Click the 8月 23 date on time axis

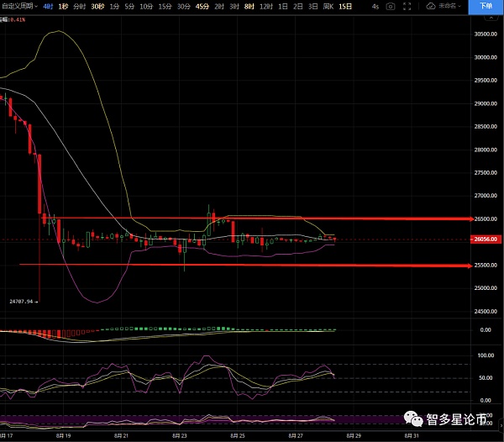point(179,436)
